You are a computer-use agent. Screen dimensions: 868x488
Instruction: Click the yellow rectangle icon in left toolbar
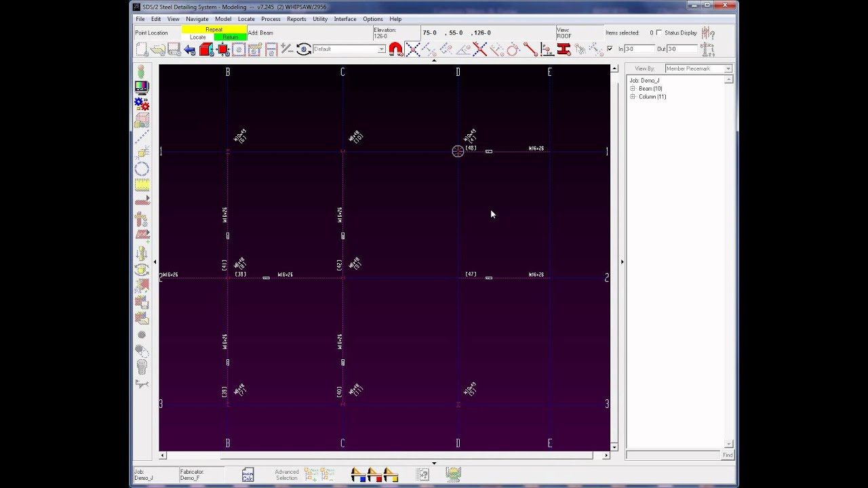tap(142, 185)
